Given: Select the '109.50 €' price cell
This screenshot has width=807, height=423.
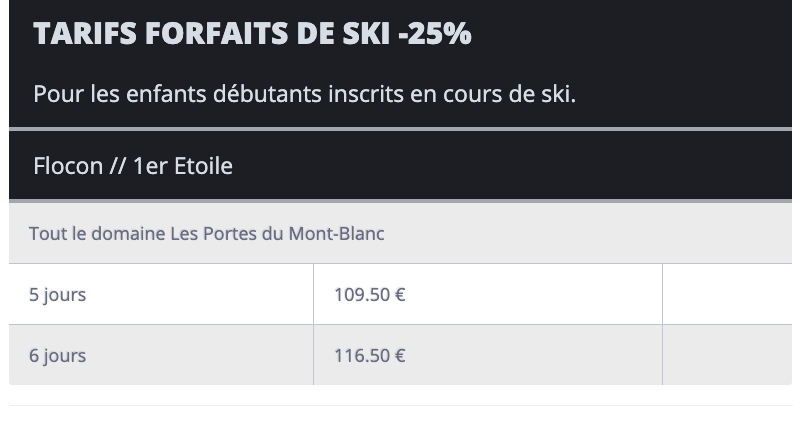Looking at the screenshot, I should tap(488, 294).
